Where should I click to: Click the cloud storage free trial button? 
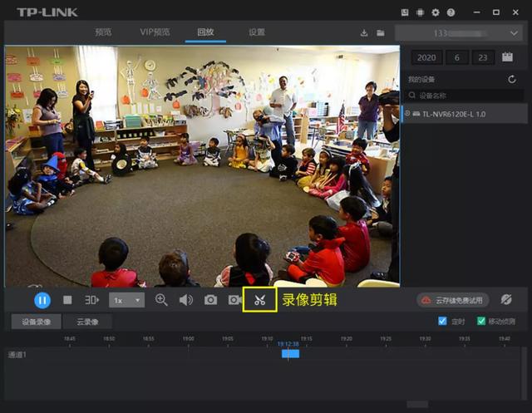point(452,300)
